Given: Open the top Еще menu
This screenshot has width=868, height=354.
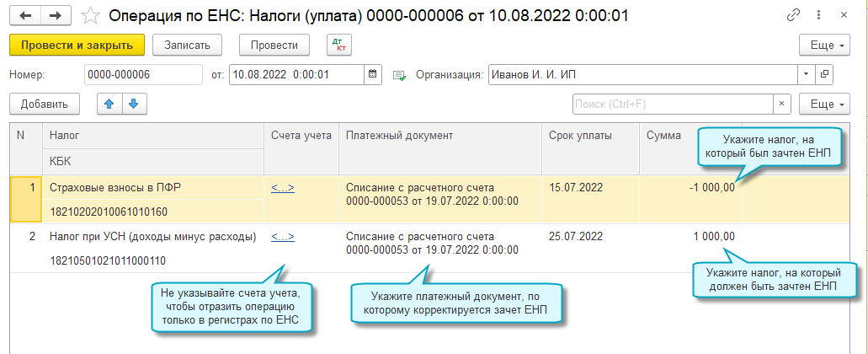Looking at the screenshot, I should [823, 45].
